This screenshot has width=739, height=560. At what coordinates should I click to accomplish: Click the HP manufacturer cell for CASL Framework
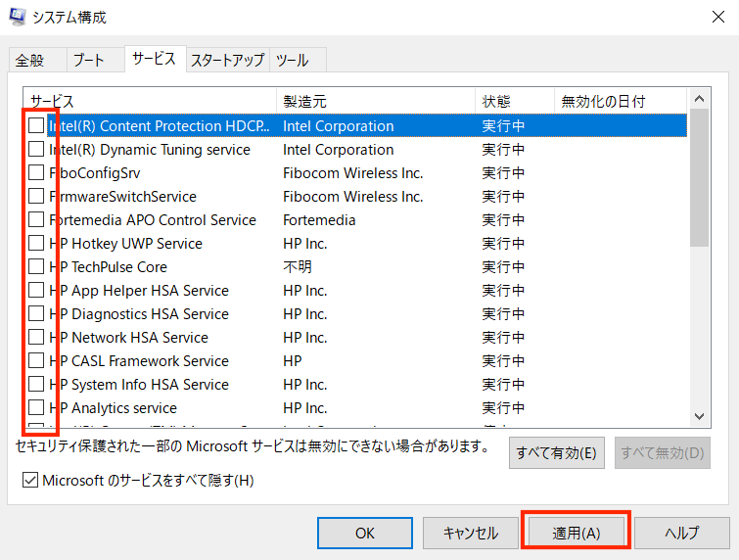[x=293, y=361]
